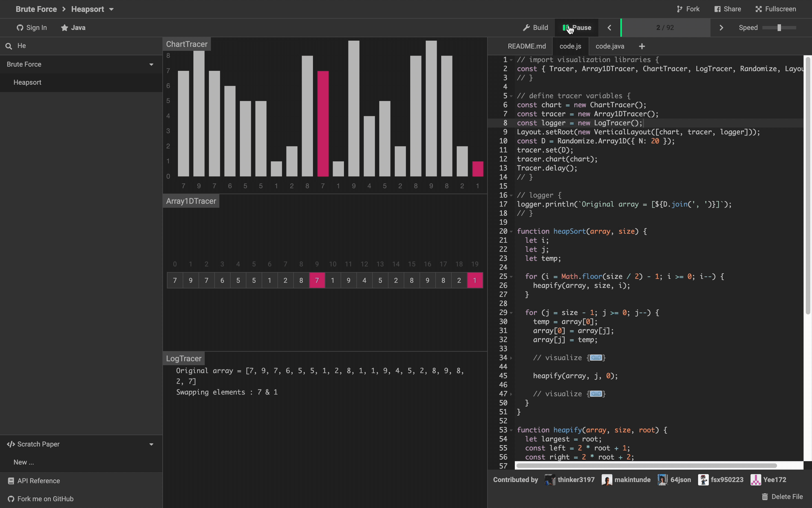Screen dimensions: 812x508
Task: Fold the for loop at line 29
Action: point(511,313)
